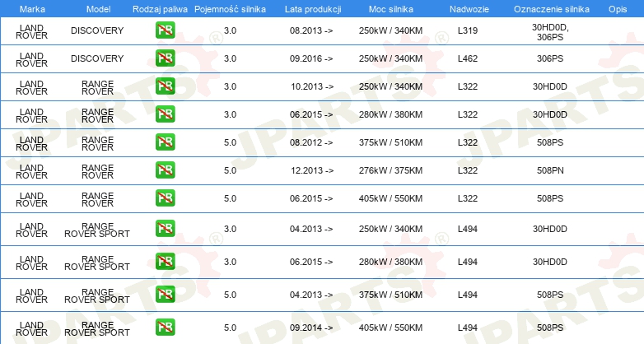Click the Model column header
Screen dimensions: 644x344
98,9
